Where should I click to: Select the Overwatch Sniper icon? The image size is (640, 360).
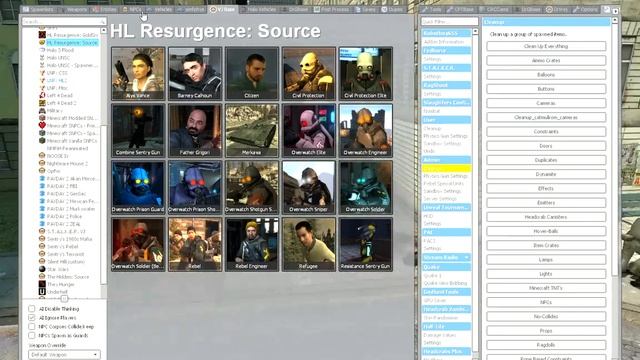(x=309, y=187)
